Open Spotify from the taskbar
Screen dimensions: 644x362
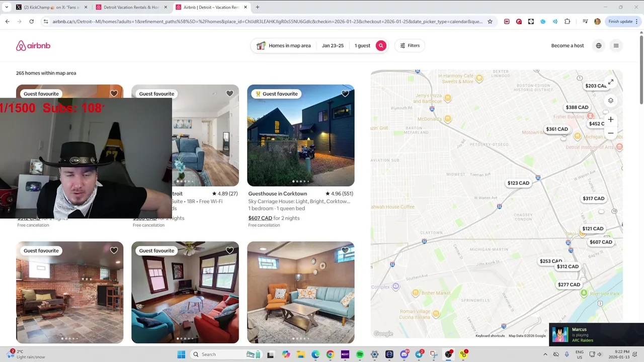pos(360,354)
